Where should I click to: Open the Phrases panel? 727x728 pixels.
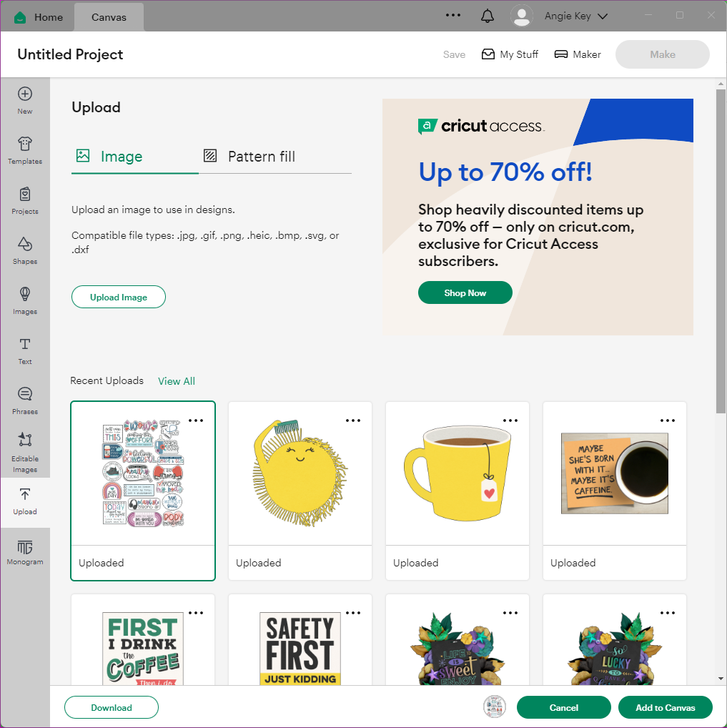(x=25, y=401)
